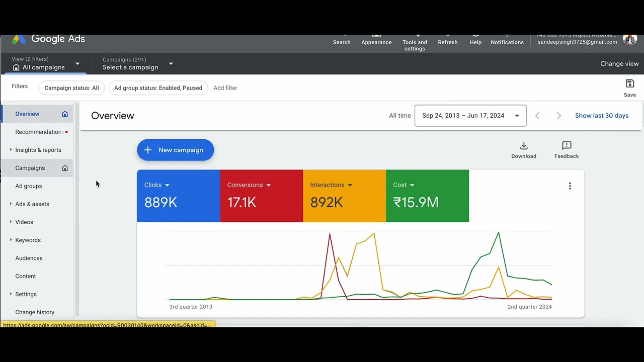
Task: Click '3rd quarter 2013' axis label
Action: point(191,307)
